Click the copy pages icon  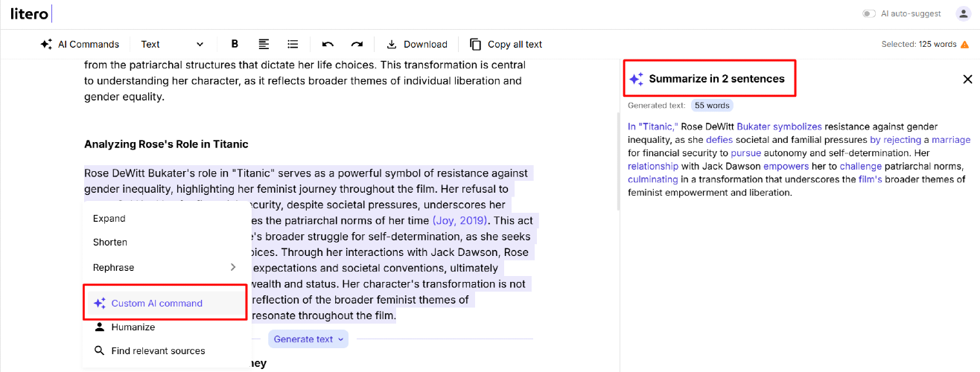pos(475,44)
